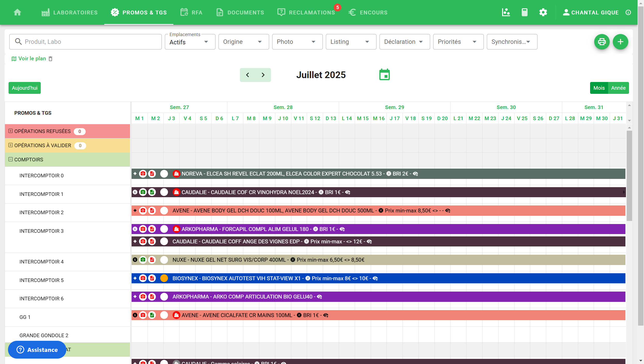Click the plus icon on AVENE BODY GEL row
This screenshot has width=644, height=364.
(x=135, y=211)
